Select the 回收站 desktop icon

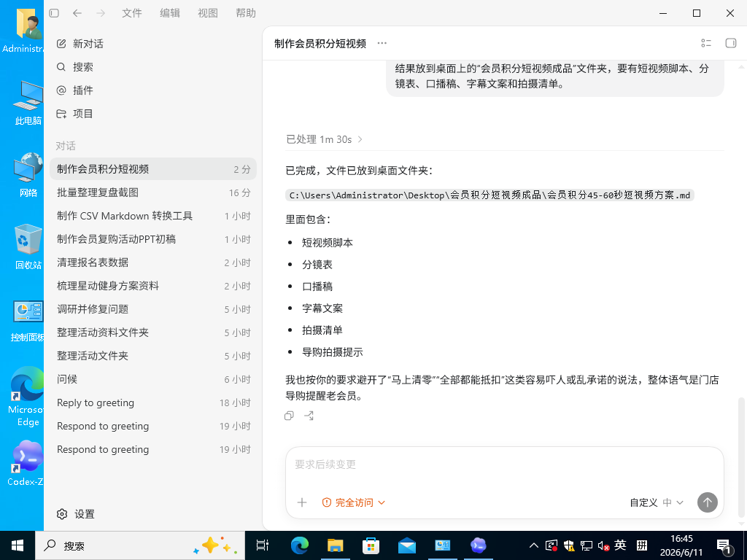point(28,246)
